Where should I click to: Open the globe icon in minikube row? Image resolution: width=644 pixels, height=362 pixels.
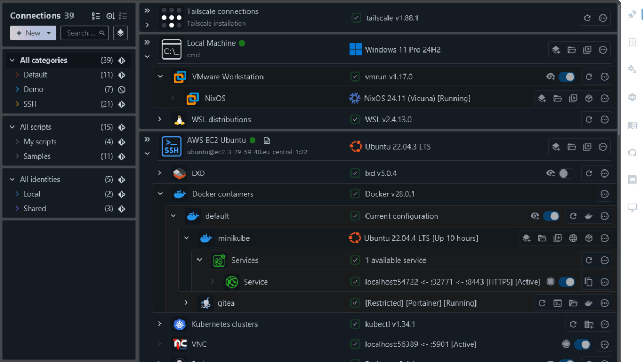[573, 238]
